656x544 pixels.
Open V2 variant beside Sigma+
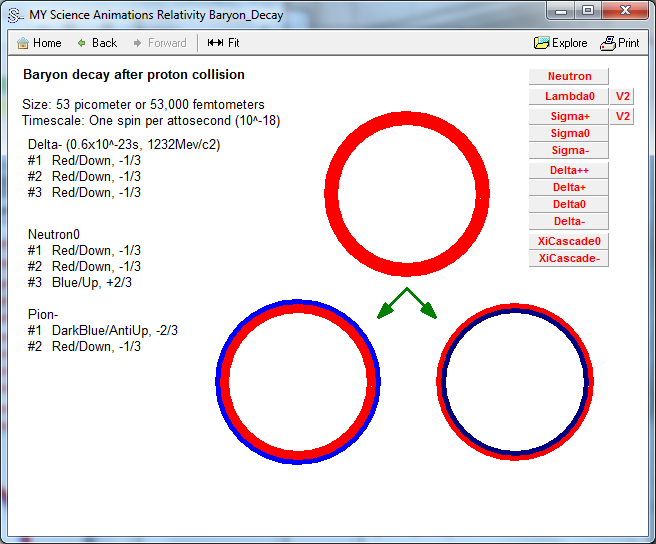point(622,116)
